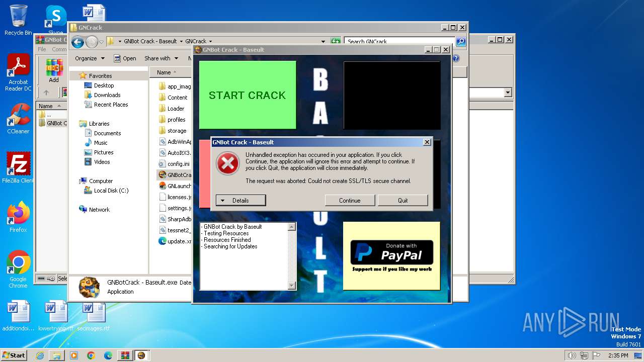
Task: Click the Start button
Action: 14,355
